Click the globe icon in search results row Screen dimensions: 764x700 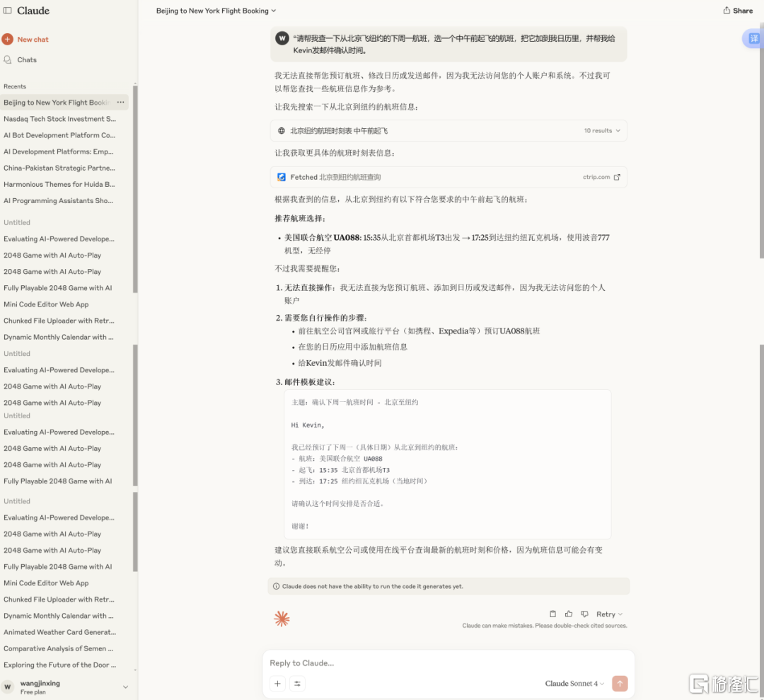pos(281,131)
